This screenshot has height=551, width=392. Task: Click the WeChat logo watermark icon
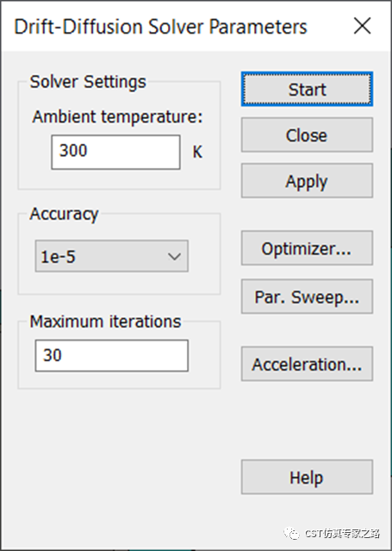tap(291, 534)
